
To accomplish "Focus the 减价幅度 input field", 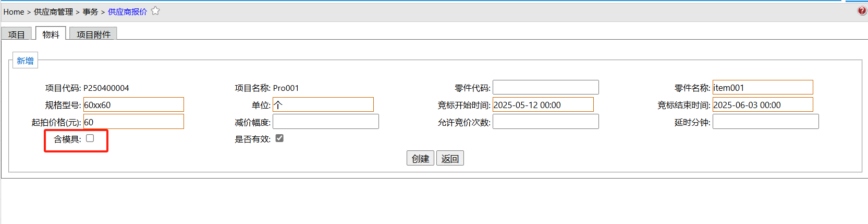I will click(326, 122).
